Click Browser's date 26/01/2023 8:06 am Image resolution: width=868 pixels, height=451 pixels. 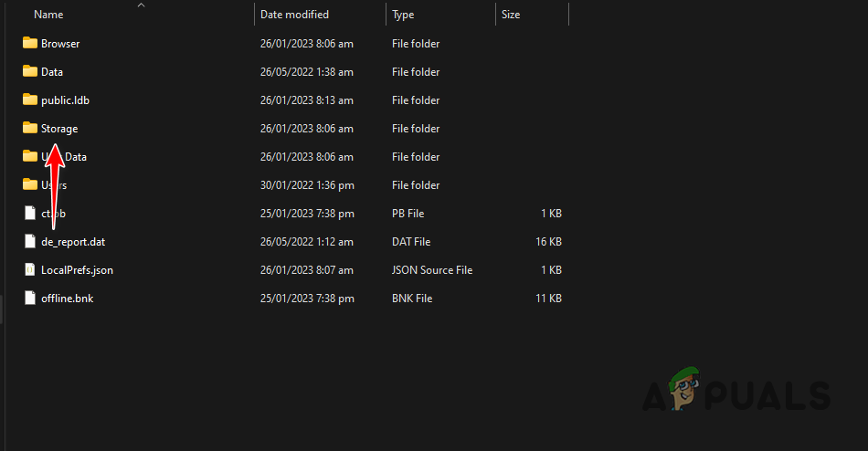pos(307,44)
